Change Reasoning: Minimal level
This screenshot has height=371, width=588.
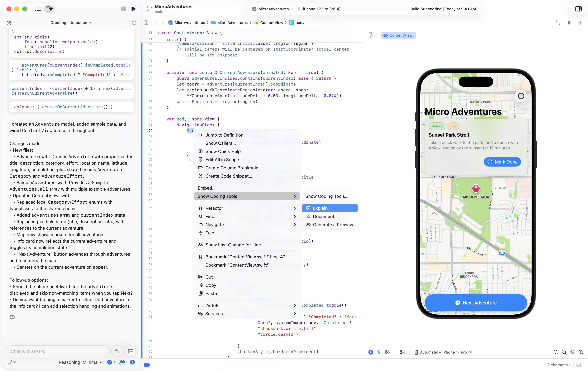coord(80,362)
